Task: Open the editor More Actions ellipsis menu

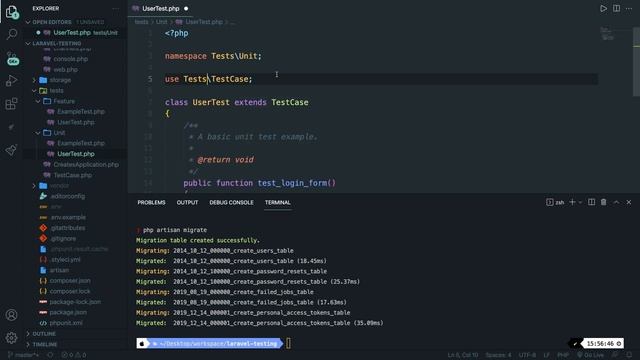Action: click(629, 9)
